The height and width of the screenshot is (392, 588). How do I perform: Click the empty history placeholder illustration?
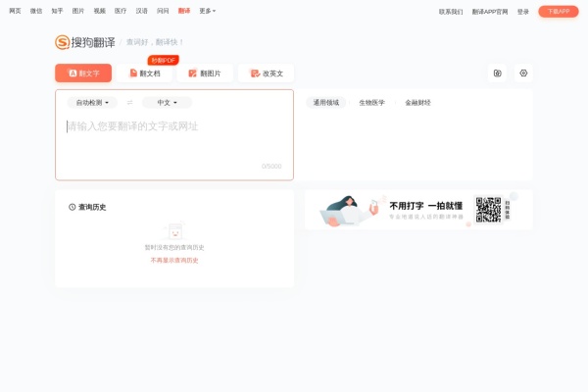coord(174,230)
